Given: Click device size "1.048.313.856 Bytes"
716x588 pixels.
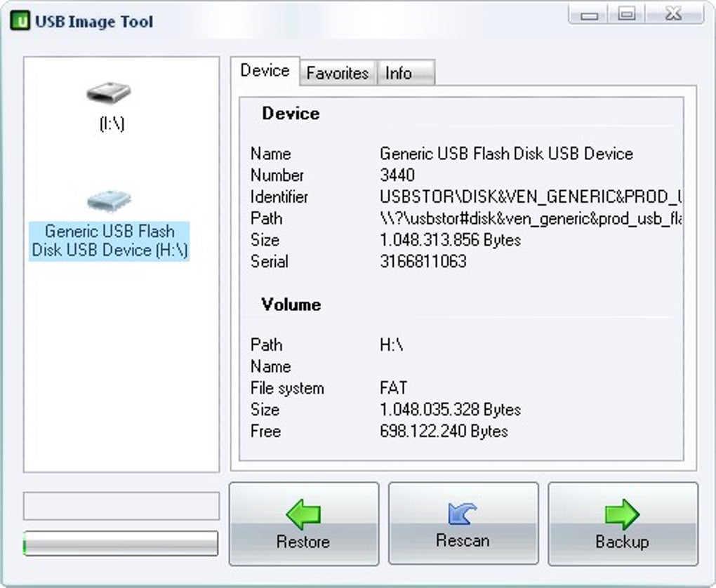Looking at the screenshot, I should click(450, 240).
